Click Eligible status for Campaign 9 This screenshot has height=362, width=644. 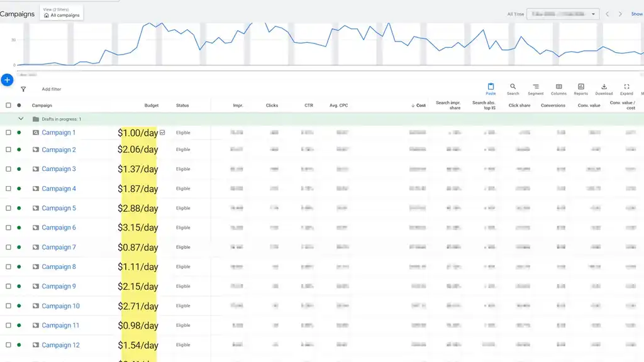pos(183,286)
